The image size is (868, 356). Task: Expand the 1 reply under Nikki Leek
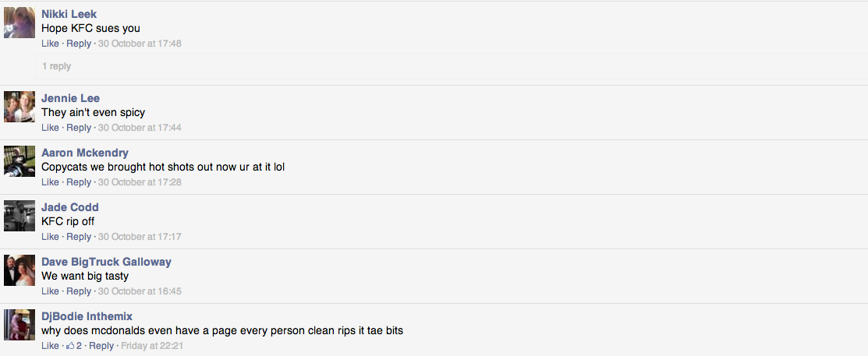pos(56,66)
